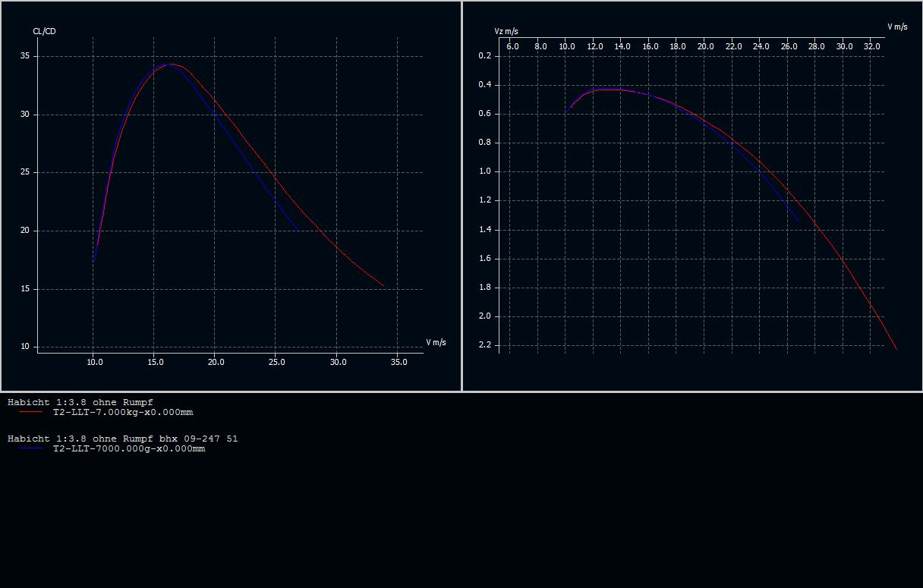Screen dimensions: 923x588
Task: Click the 6.0 tick on the Vz graph's speed axis
Action: (512, 46)
